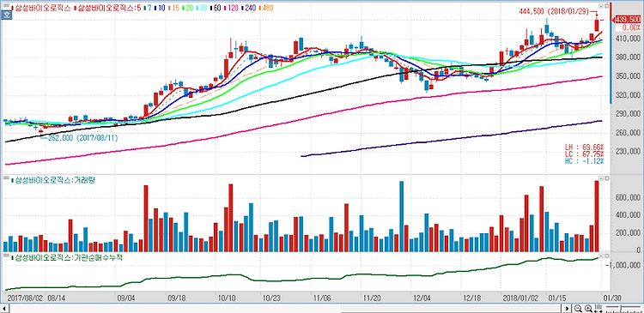The height and width of the screenshot is (313, 644).
Task: Click the current price tag 439,500
Action: point(627,19)
